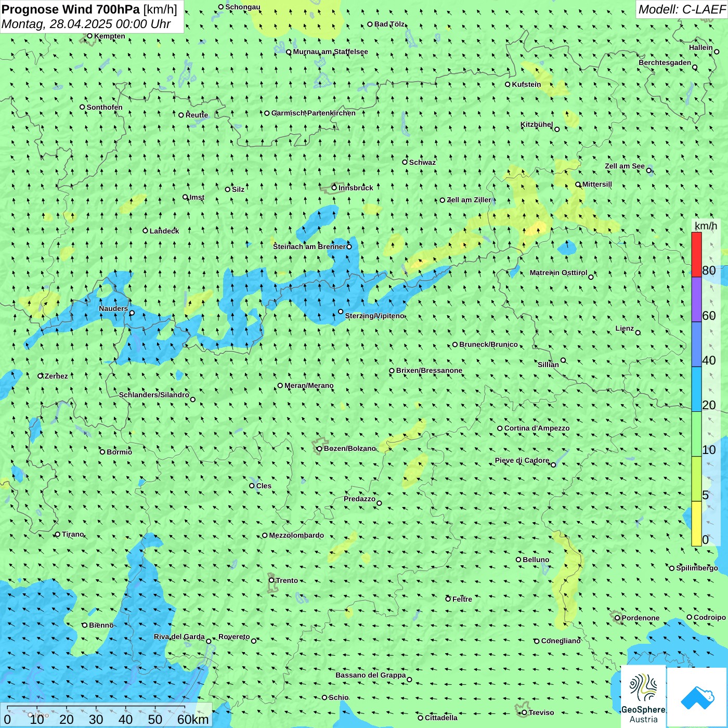This screenshot has height=728, width=728.
Task: Click the Kufstein location dot
Action: pyautogui.click(x=508, y=84)
